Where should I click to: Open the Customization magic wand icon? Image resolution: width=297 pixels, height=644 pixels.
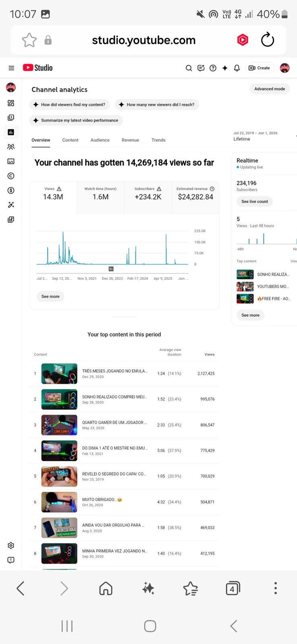(11, 205)
